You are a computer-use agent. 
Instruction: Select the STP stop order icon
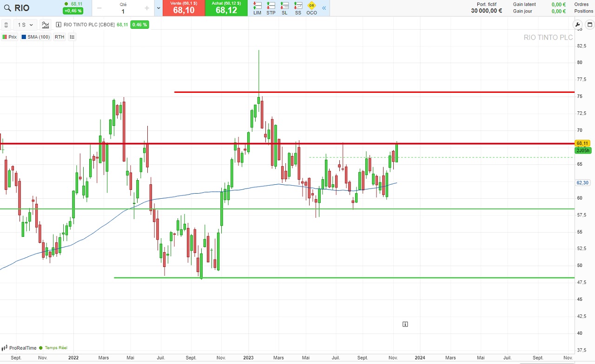pos(271,8)
